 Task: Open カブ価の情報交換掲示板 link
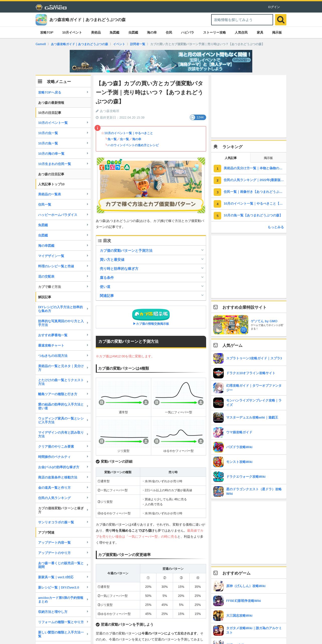tap(151, 324)
